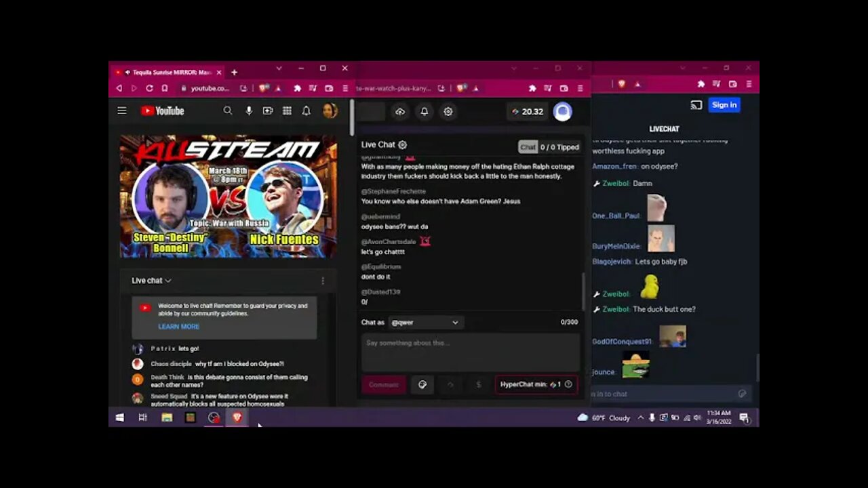This screenshot has width=868, height=488.
Task: Open the YouTube apps grid
Action: point(287,111)
